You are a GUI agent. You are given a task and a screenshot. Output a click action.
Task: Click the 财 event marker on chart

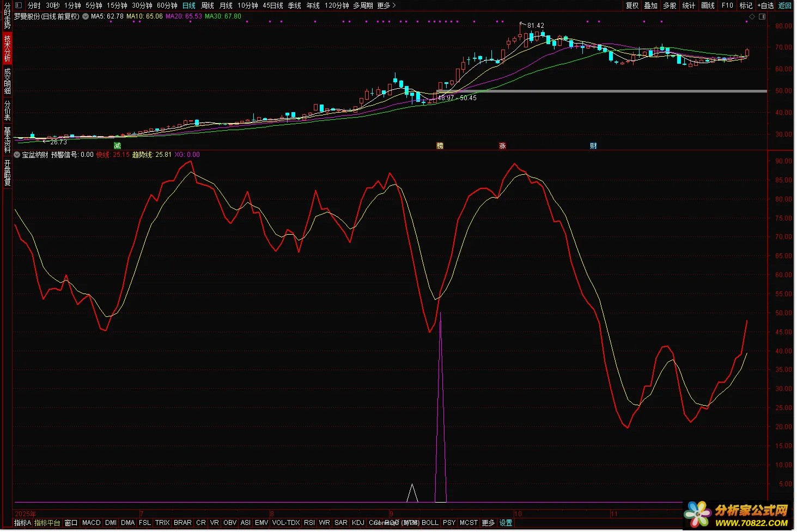[x=593, y=146]
